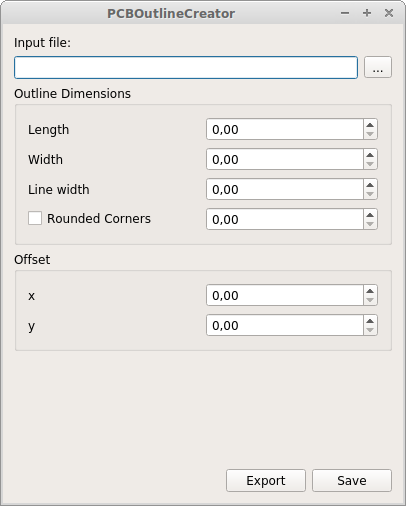Viewport: 406px width, 506px height.
Task: Maximize the PCBOutlineCreator window
Action: tap(367, 13)
